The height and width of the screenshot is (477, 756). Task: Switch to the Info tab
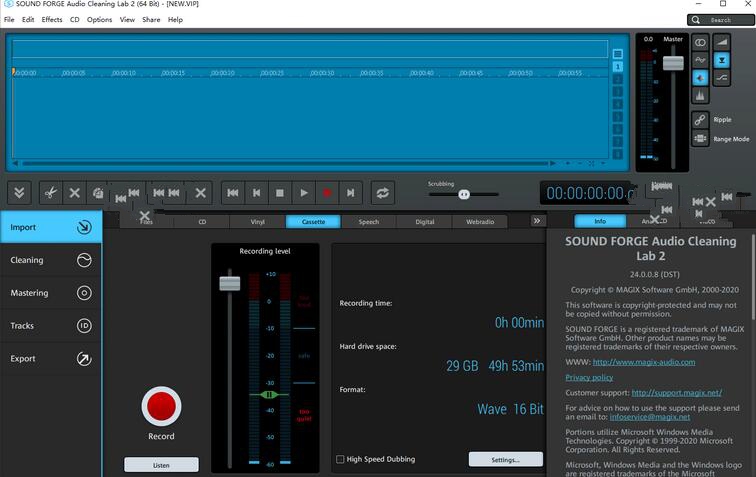coord(600,221)
